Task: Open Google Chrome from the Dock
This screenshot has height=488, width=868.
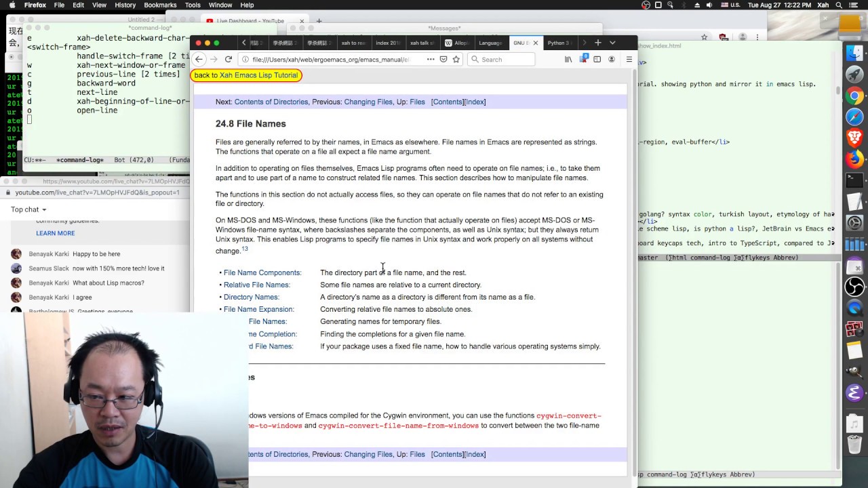Action: pyautogui.click(x=854, y=96)
